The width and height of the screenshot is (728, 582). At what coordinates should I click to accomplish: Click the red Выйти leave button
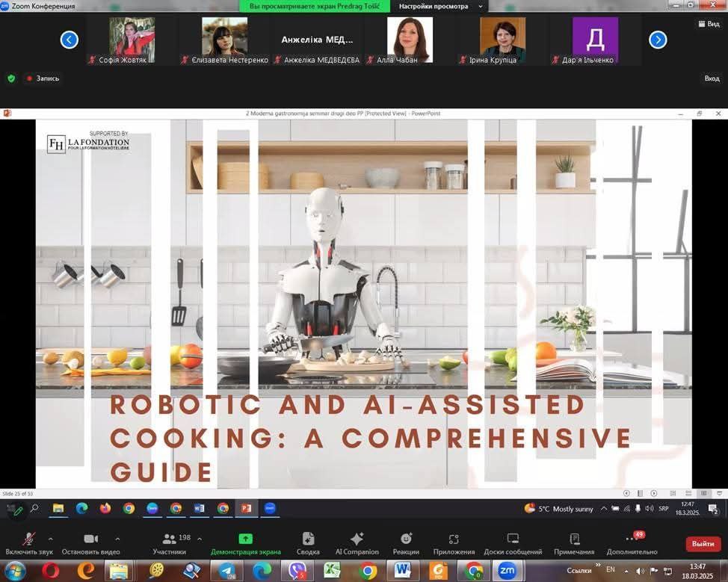[703, 544]
